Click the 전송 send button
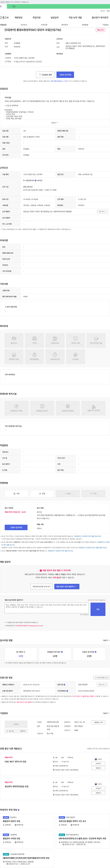This screenshot has width=110, height=868. point(98,609)
